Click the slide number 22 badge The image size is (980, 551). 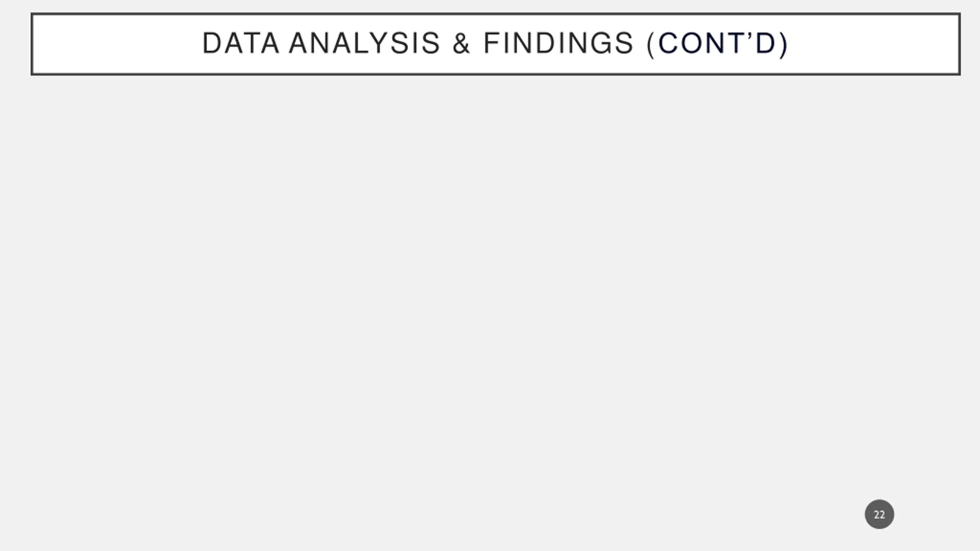point(879,514)
